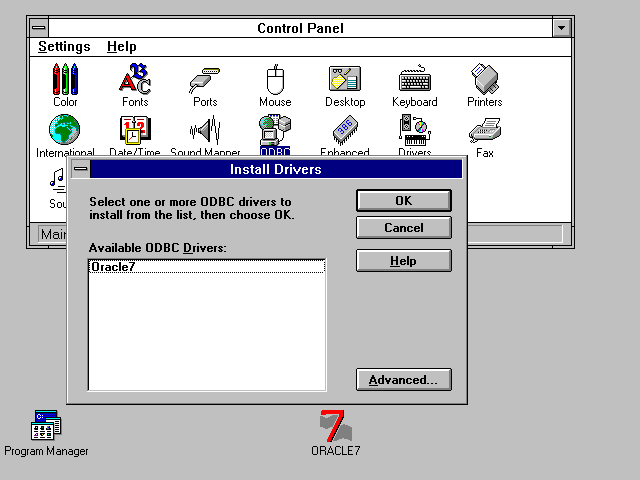Open the Printers icon
This screenshot has height=480, width=640.
point(485,80)
